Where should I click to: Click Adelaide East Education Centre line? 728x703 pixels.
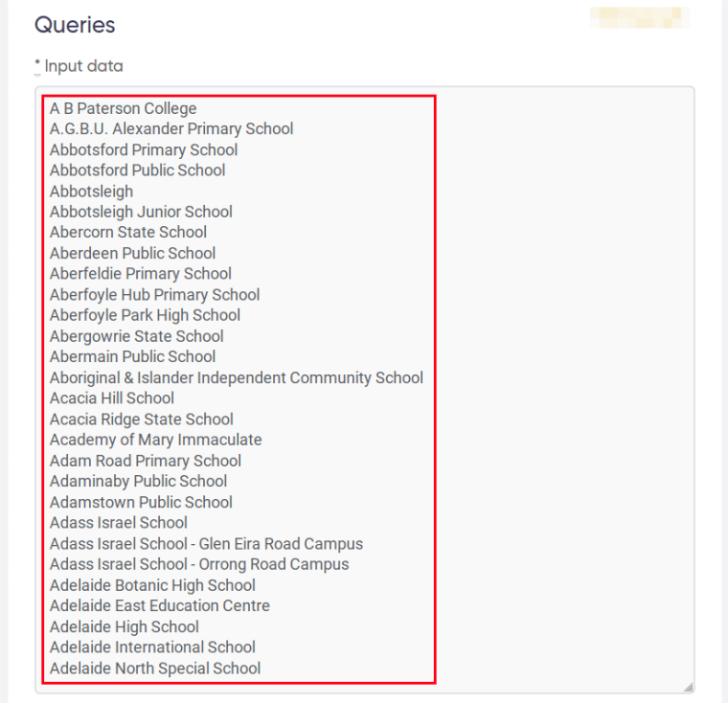coord(160,605)
